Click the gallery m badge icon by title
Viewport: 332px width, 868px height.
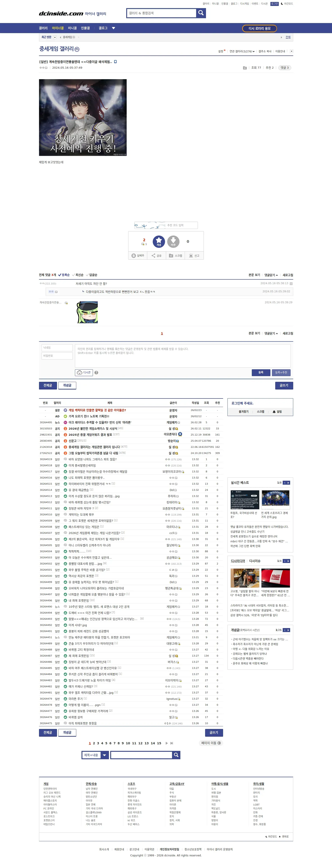pos(77,49)
